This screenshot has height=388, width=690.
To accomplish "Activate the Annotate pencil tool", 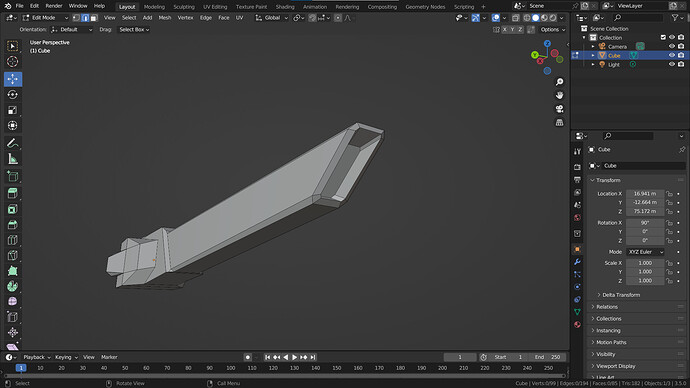I will [13, 143].
